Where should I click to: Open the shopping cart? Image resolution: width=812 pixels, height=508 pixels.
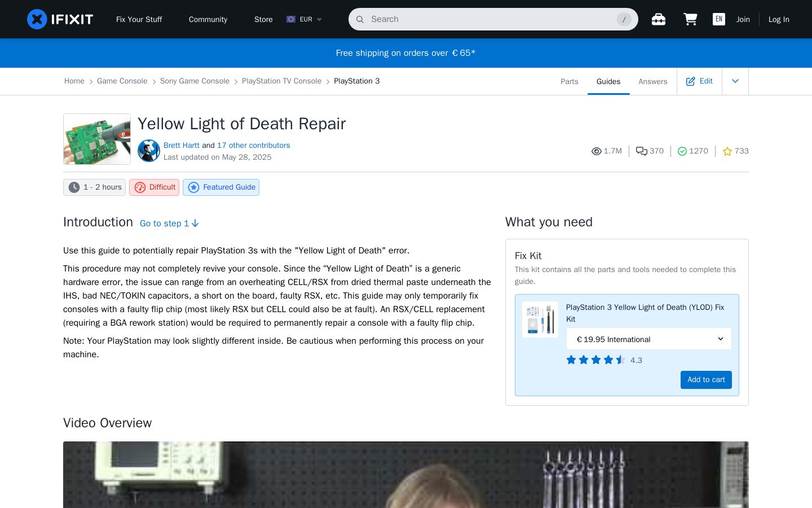coord(690,19)
